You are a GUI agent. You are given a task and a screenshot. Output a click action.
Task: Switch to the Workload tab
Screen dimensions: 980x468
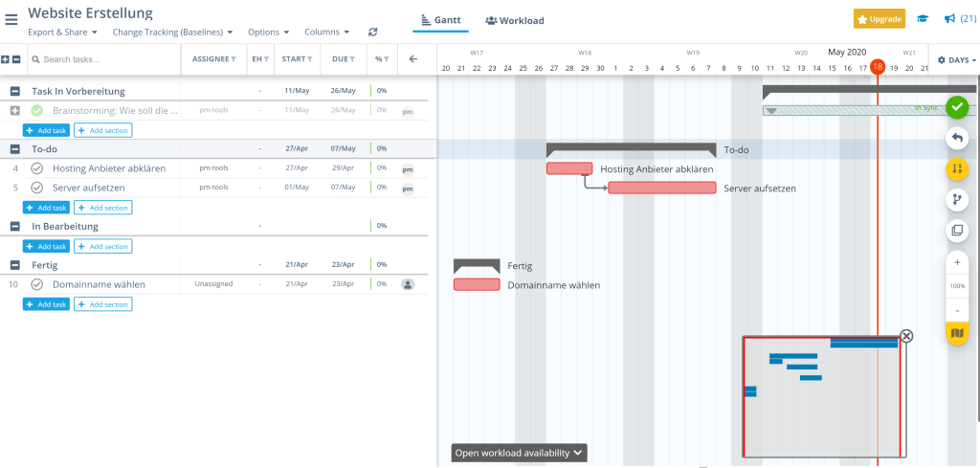(515, 20)
